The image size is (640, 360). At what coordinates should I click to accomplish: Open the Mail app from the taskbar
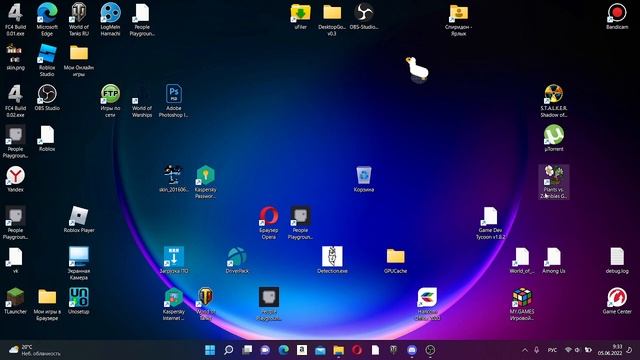tap(320, 350)
